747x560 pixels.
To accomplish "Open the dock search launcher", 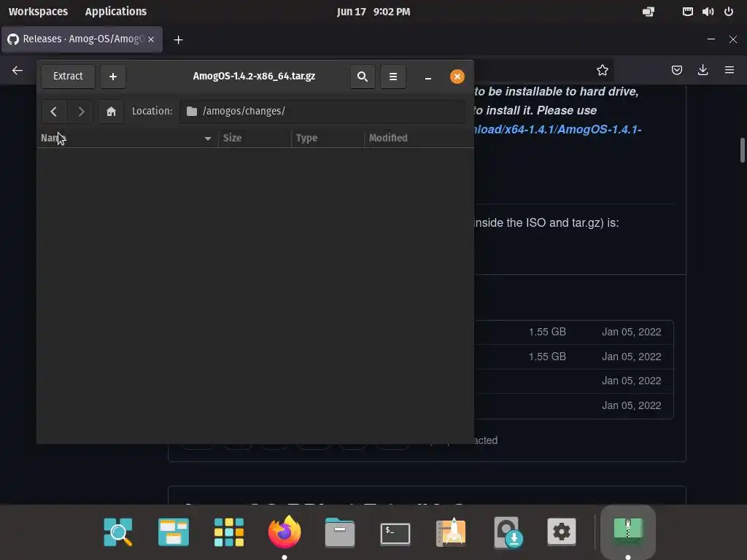I will tap(117, 532).
